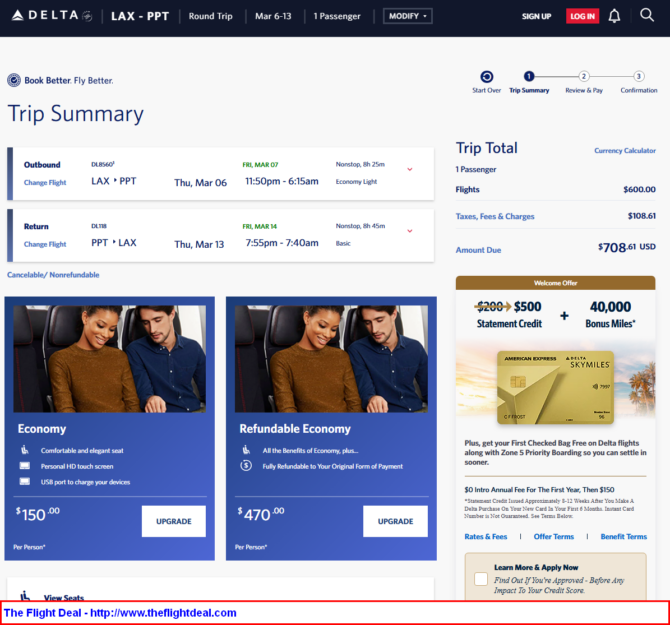Open the search magnifier icon
The image size is (670, 625).
[647, 15]
